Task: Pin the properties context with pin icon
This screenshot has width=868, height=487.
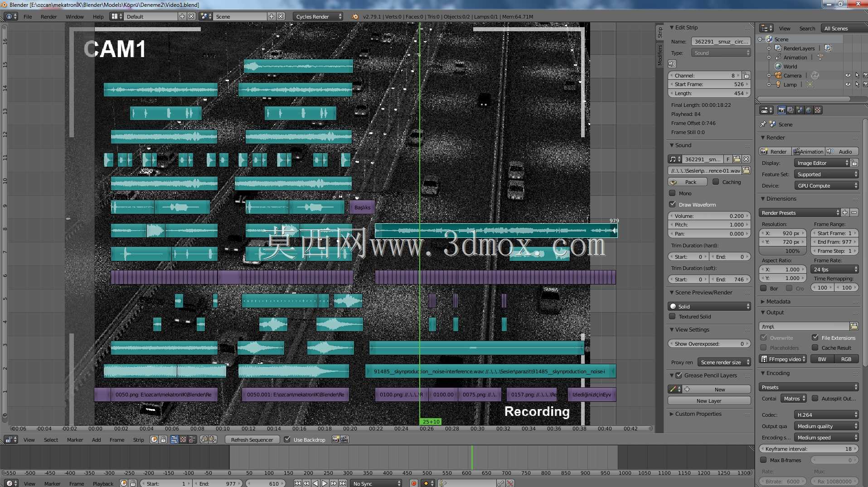Action: click(x=763, y=124)
